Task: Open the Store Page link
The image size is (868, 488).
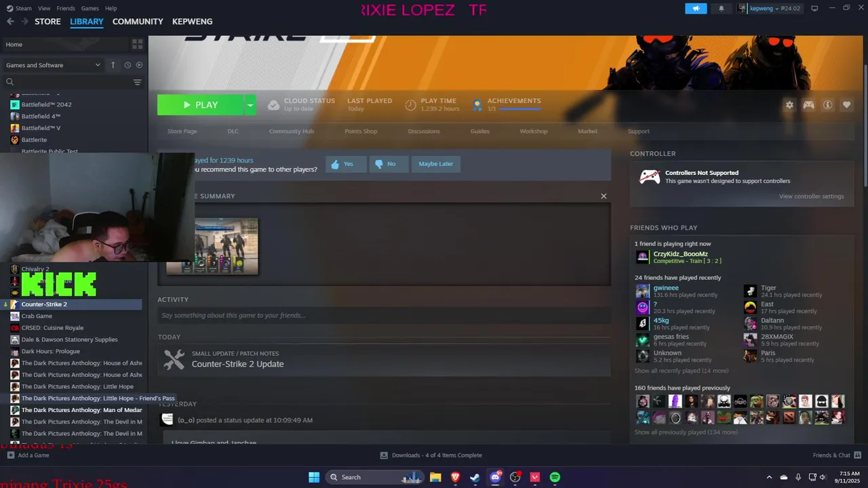Action: (x=182, y=131)
